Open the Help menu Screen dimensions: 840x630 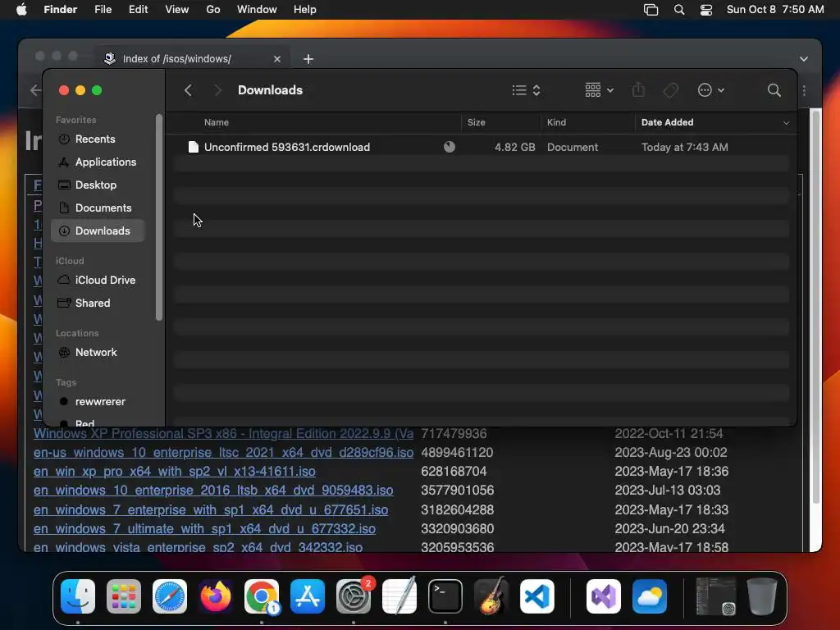[305, 10]
